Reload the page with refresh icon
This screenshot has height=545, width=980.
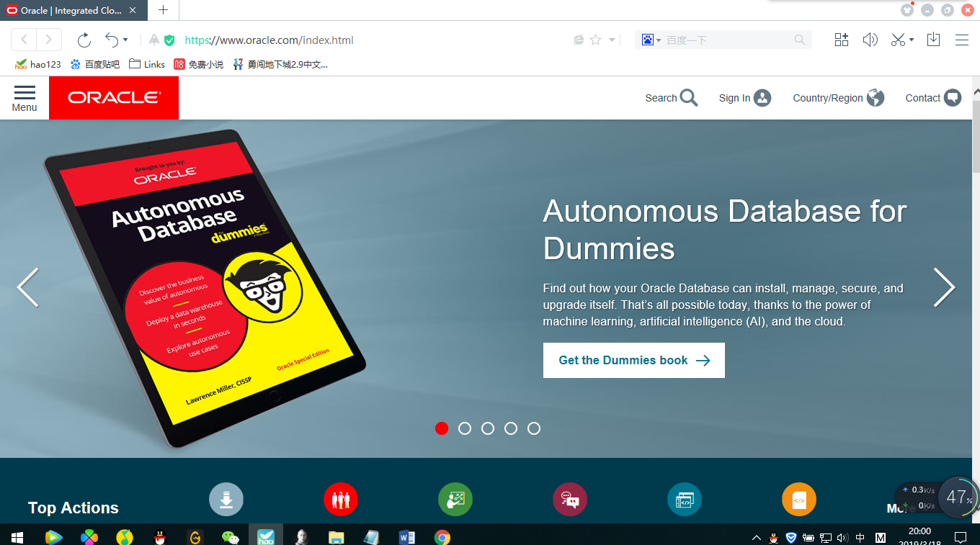pyautogui.click(x=84, y=40)
